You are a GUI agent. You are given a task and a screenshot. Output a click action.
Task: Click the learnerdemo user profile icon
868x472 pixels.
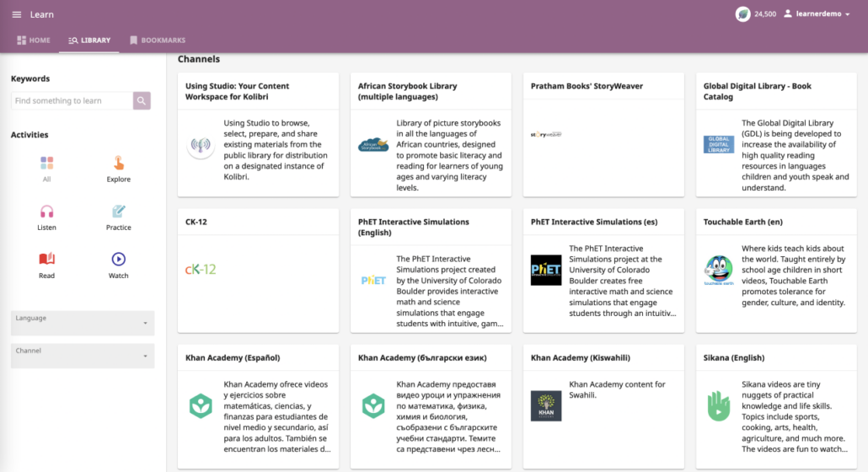787,13
